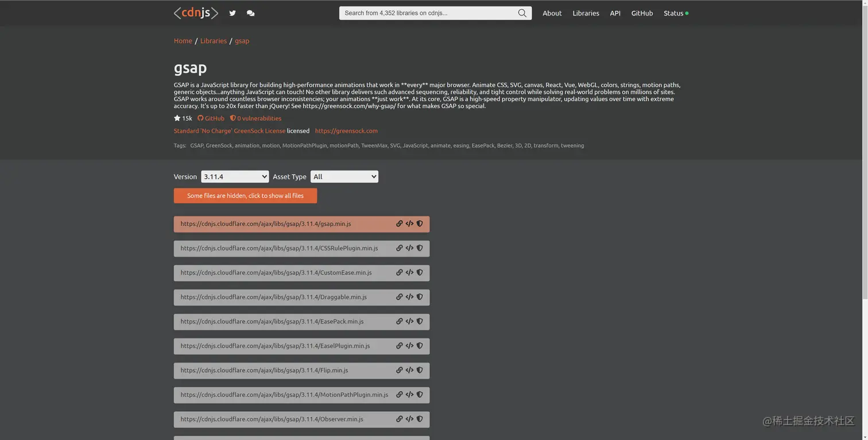The width and height of the screenshot is (868, 440).
Task: Click the gsap breadcrumb link
Action: 242,41
